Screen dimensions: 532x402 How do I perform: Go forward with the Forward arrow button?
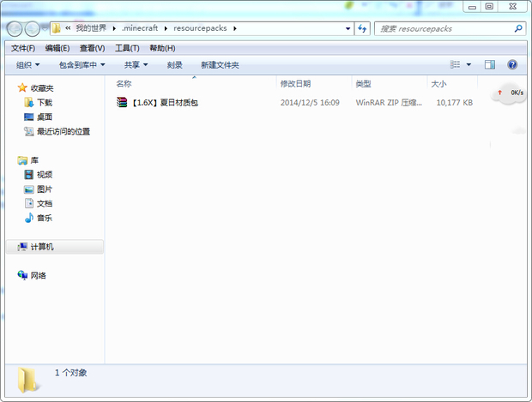(x=33, y=29)
